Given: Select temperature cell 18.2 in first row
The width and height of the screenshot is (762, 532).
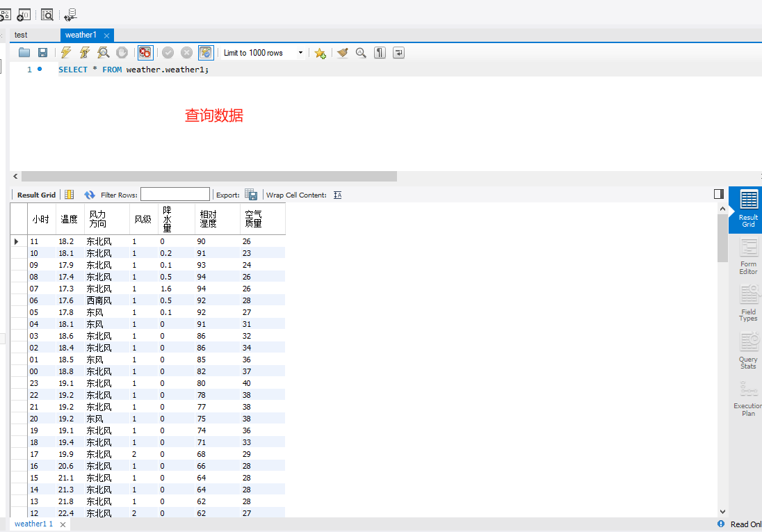Looking at the screenshot, I should point(70,241).
